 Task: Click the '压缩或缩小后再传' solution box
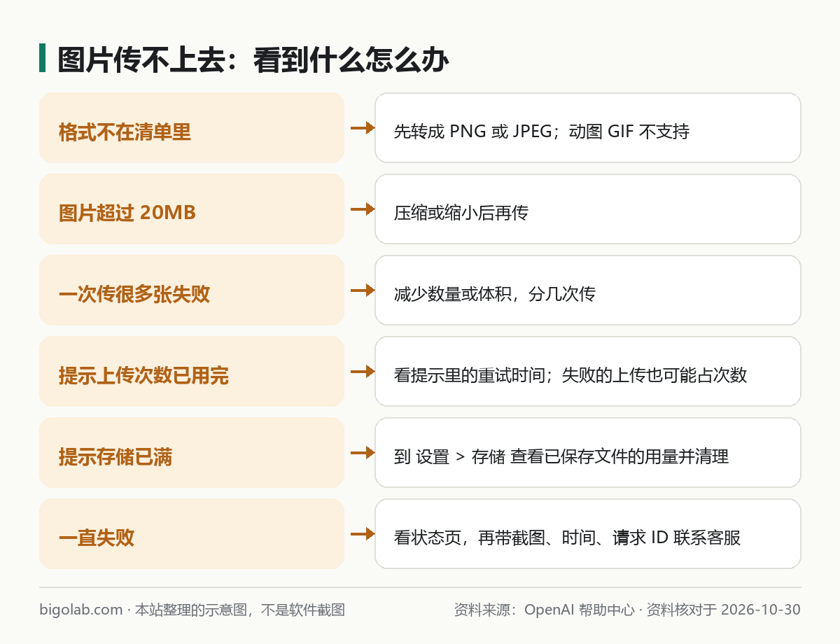coord(588,209)
